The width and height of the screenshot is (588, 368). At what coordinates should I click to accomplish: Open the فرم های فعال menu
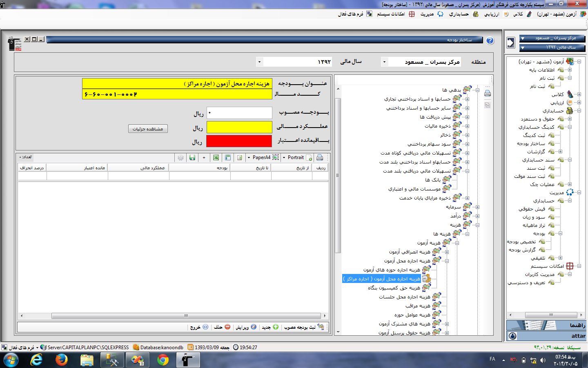tap(355, 14)
